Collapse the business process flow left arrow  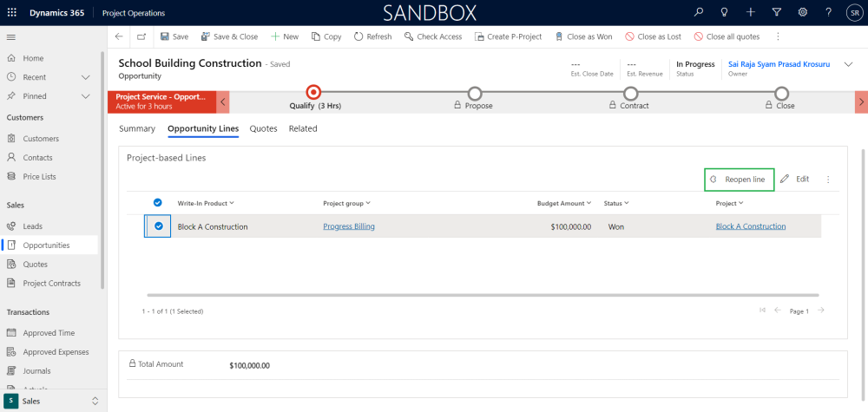[222, 102]
